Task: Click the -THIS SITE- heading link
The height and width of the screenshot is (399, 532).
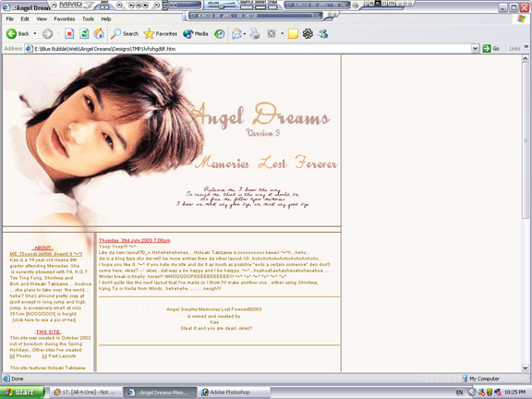Action: click(48, 332)
